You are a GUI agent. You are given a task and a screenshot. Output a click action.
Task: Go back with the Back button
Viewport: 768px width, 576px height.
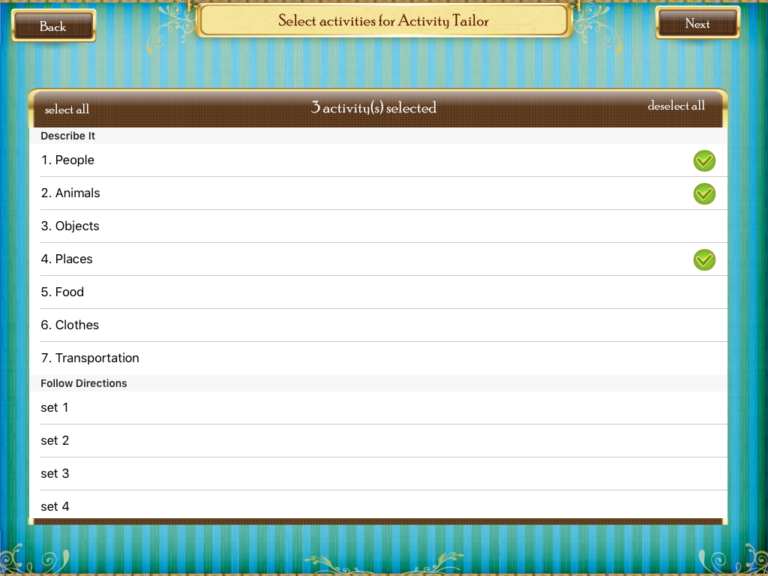[53, 25]
